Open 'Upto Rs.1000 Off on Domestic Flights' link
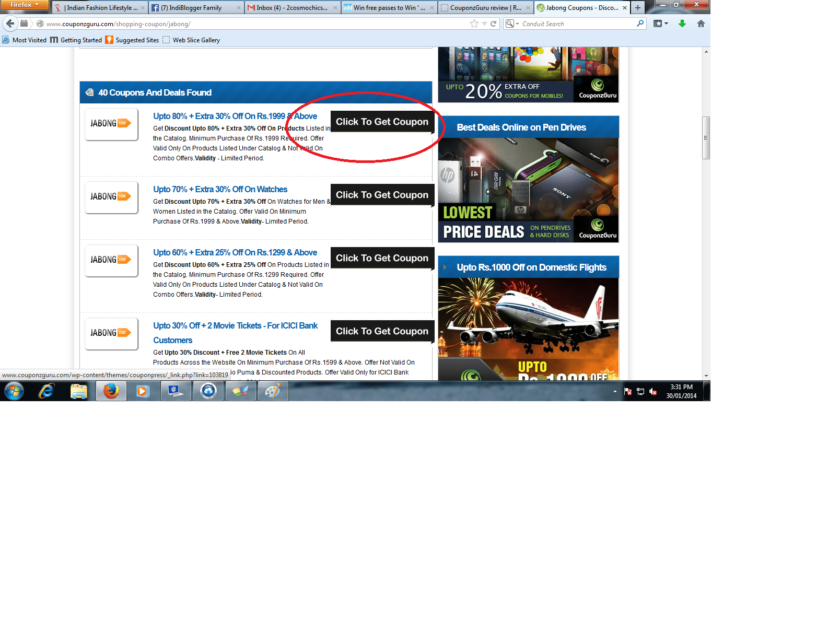The height and width of the screenshot is (631, 840). 531,267
